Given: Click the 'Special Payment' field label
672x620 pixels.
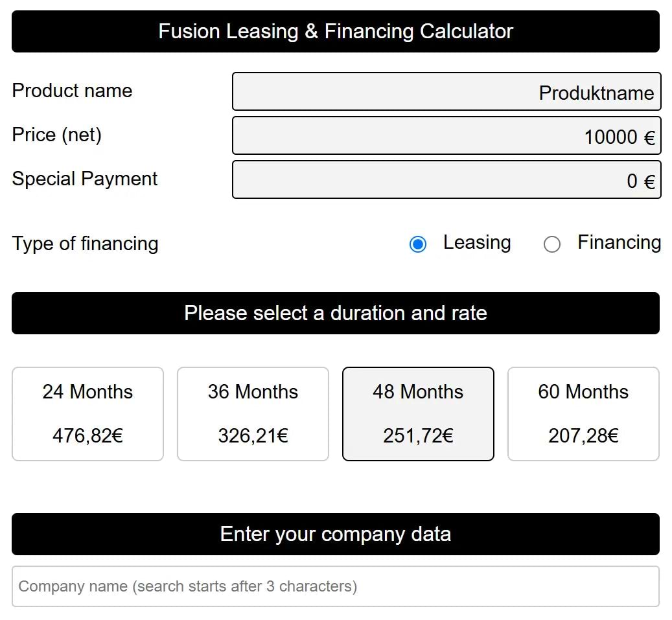Looking at the screenshot, I should click(85, 179).
